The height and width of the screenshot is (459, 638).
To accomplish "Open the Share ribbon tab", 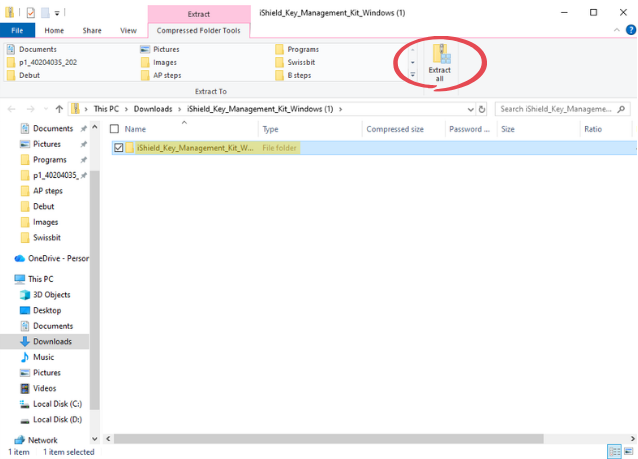I will pyautogui.click(x=92, y=31).
